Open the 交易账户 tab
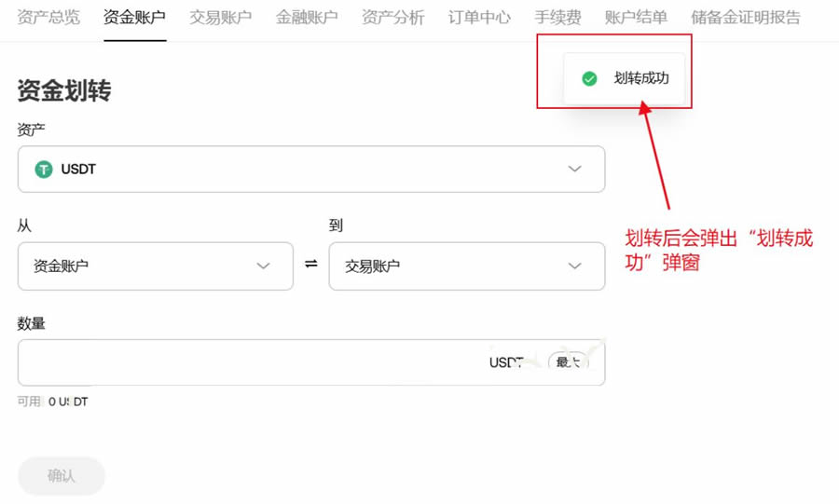This screenshot has width=839, height=504. [x=220, y=18]
